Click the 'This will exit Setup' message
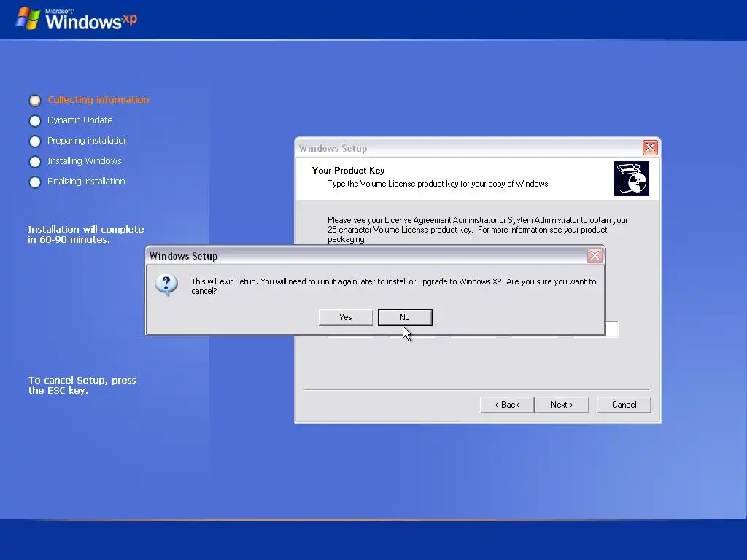This screenshot has width=747, height=560. [393, 286]
